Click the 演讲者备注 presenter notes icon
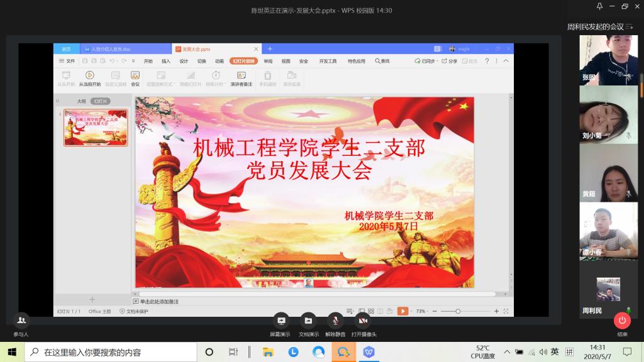The image size is (644, 362). click(x=241, y=75)
